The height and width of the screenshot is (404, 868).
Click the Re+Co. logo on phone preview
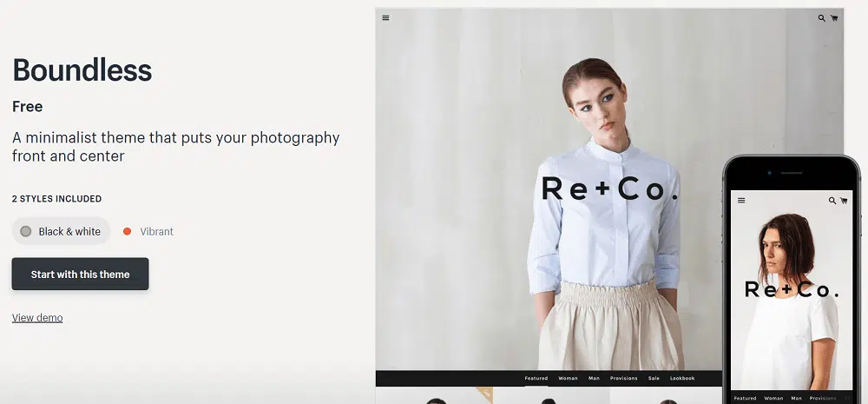pyautogui.click(x=791, y=289)
